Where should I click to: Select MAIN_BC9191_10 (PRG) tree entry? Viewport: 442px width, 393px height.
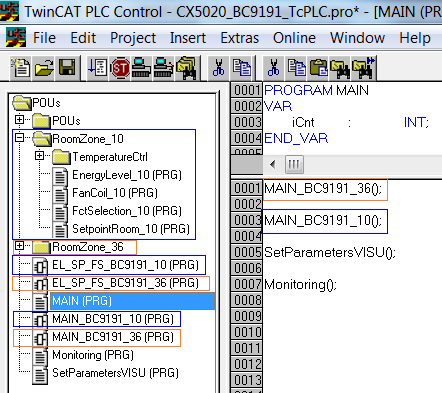(113, 319)
